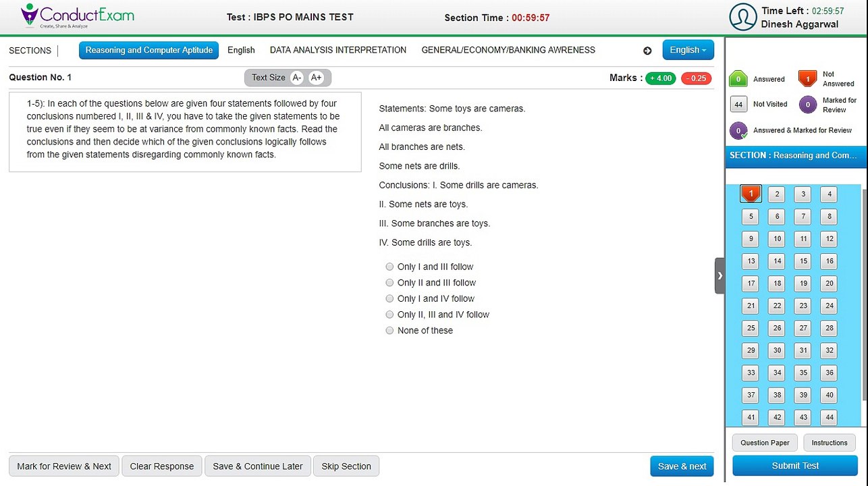Go to question 1 in palette

tap(751, 194)
